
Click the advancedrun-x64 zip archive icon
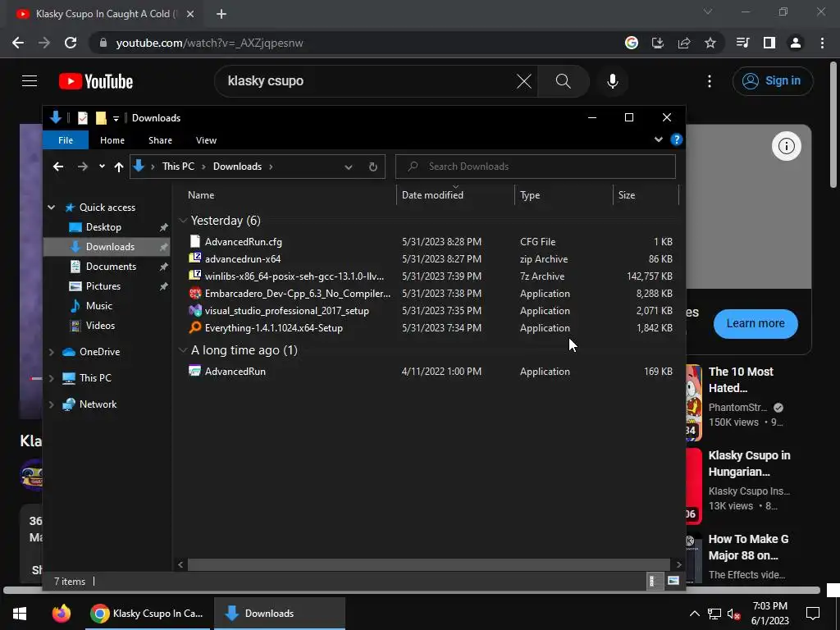point(195,258)
